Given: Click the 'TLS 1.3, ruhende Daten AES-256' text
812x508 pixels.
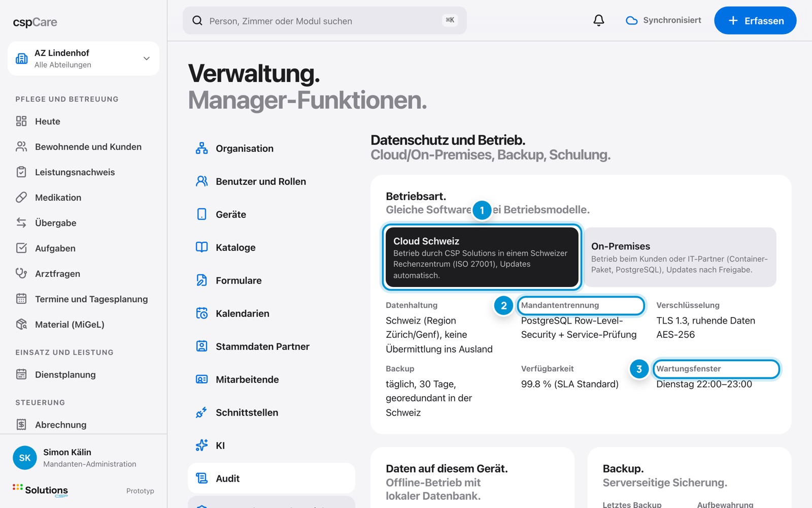Looking at the screenshot, I should pos(705,328).
